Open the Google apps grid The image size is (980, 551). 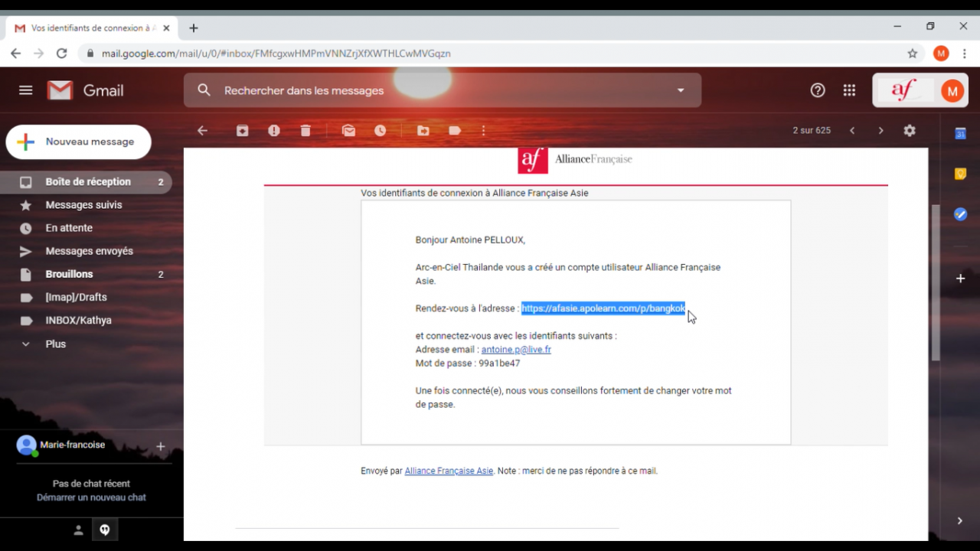pyautogui.click(x=849, y=90)
